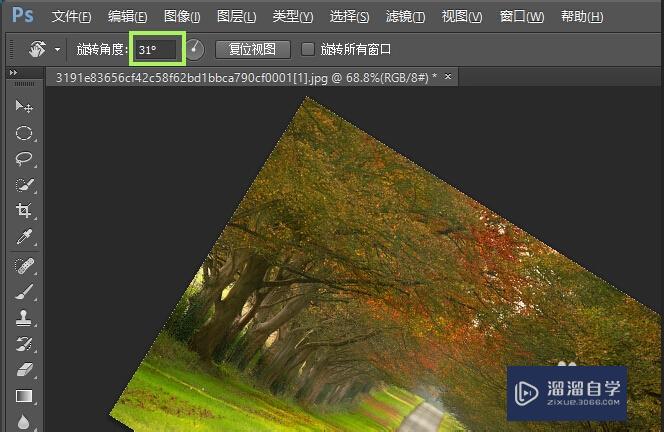Click the rotation angle dial
Image resolution: width=664 pixels, height=432 pixels.
[x=195, y=50]
